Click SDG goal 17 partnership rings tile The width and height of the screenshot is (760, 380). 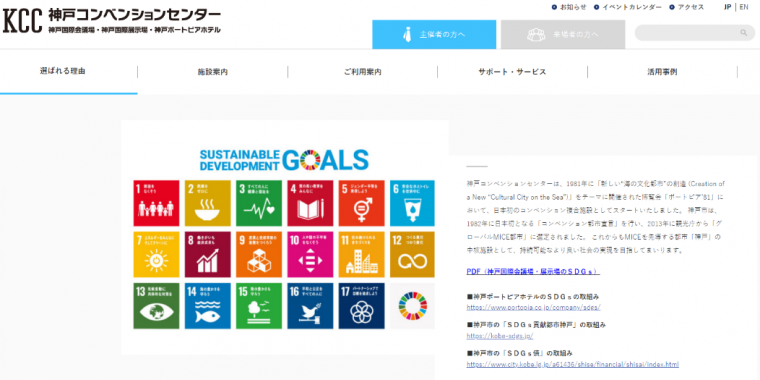[x=361, y=306]
